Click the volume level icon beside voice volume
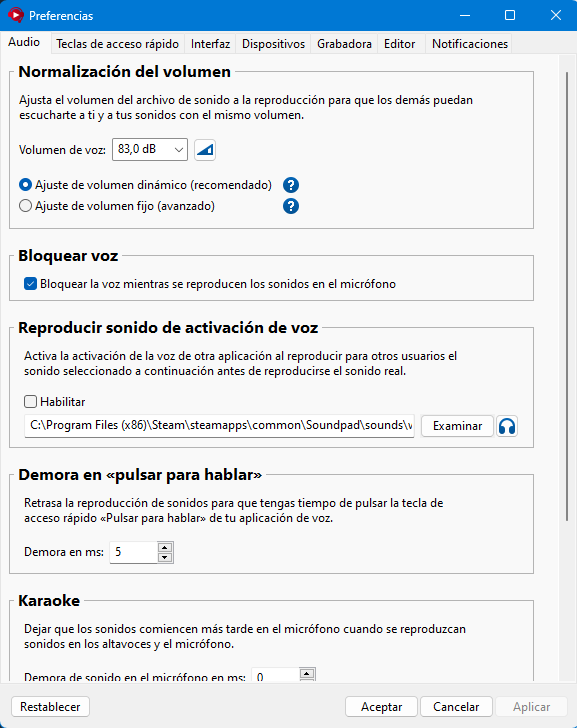This screenshot has width=577, height=728. 205,150
